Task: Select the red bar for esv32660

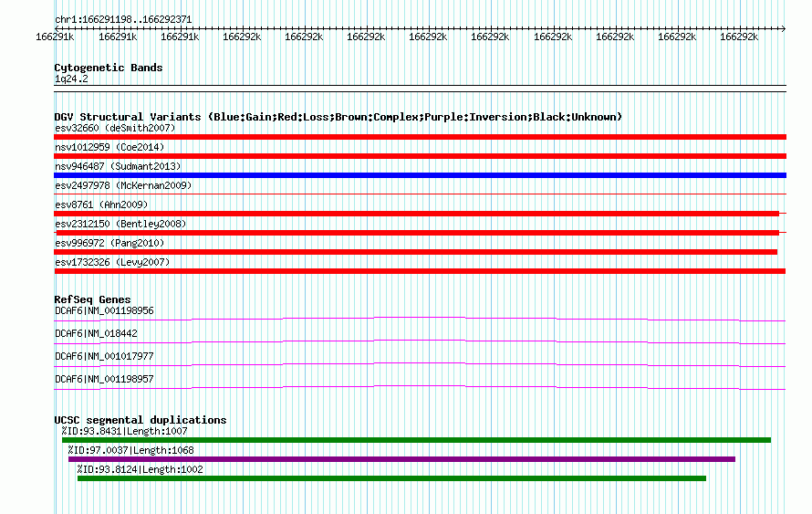Action: (x=420, y=137)
